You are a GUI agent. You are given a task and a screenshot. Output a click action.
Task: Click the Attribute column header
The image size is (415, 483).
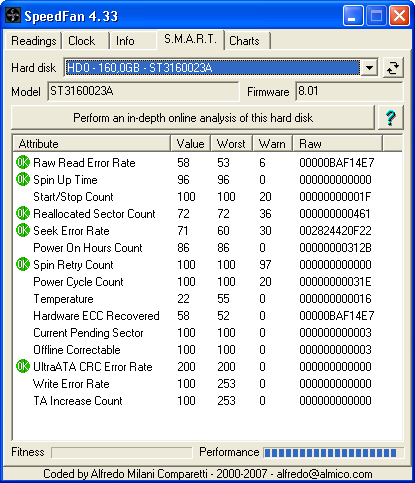[x=92, y=144]
